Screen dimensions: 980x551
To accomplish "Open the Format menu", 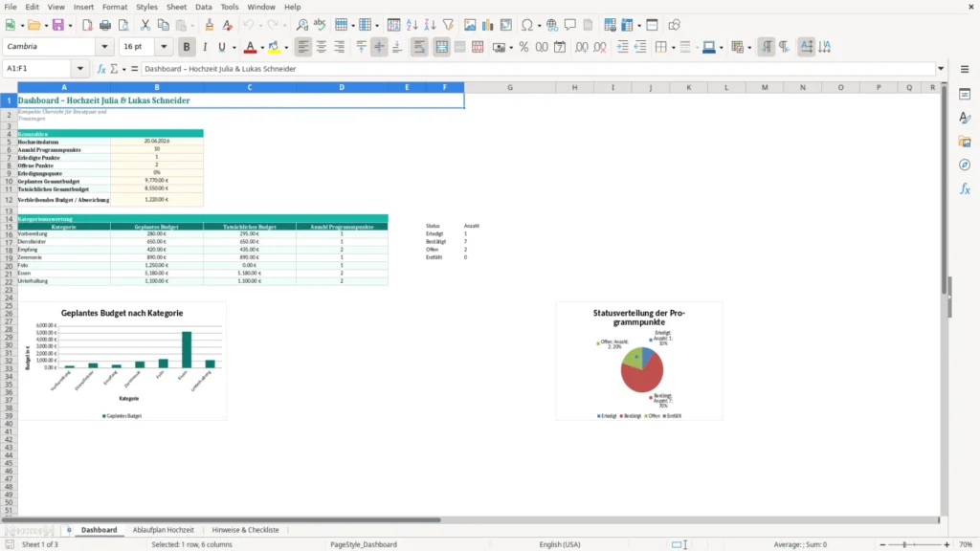I will [115, 7].
